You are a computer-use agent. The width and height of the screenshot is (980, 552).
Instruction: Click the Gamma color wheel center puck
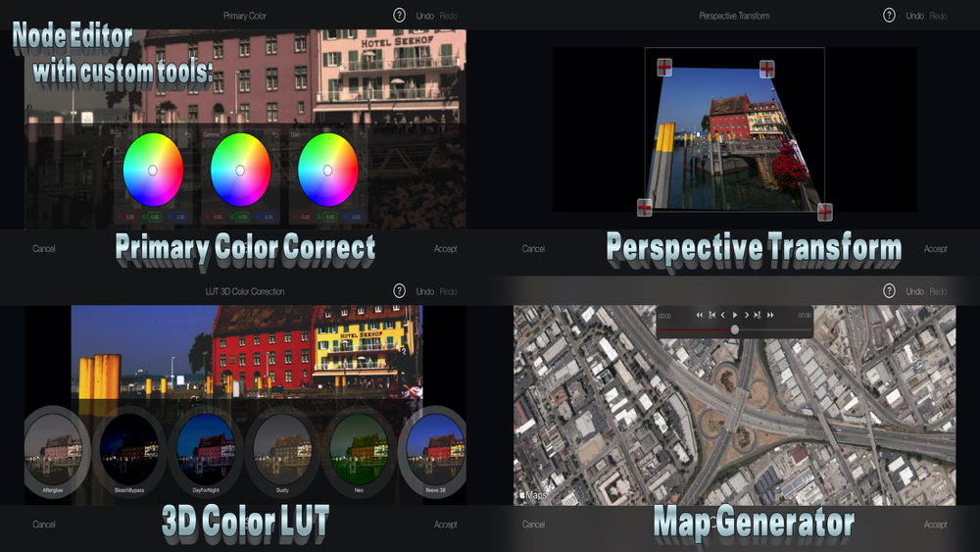click(240, 170)
